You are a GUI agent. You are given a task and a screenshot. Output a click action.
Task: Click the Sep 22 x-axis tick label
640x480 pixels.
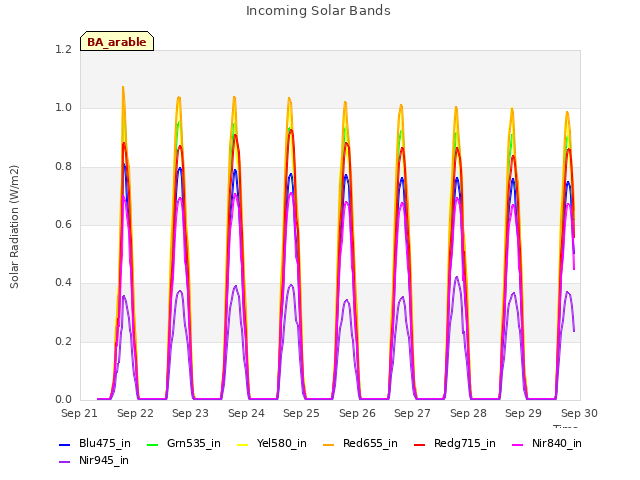135,413
